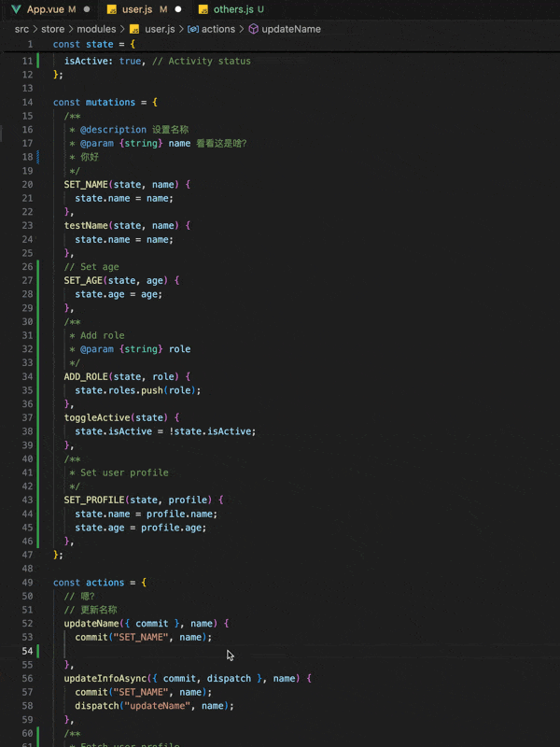Click 'push' call on line 35
Viewport: 560px width, 747px height.
152,390
